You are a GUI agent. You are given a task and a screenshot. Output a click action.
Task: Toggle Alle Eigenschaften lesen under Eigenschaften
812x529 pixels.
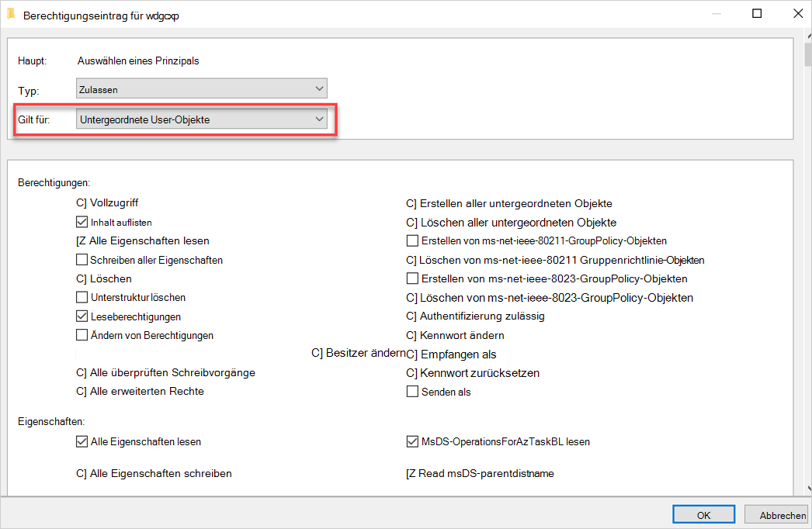(82, 441)
